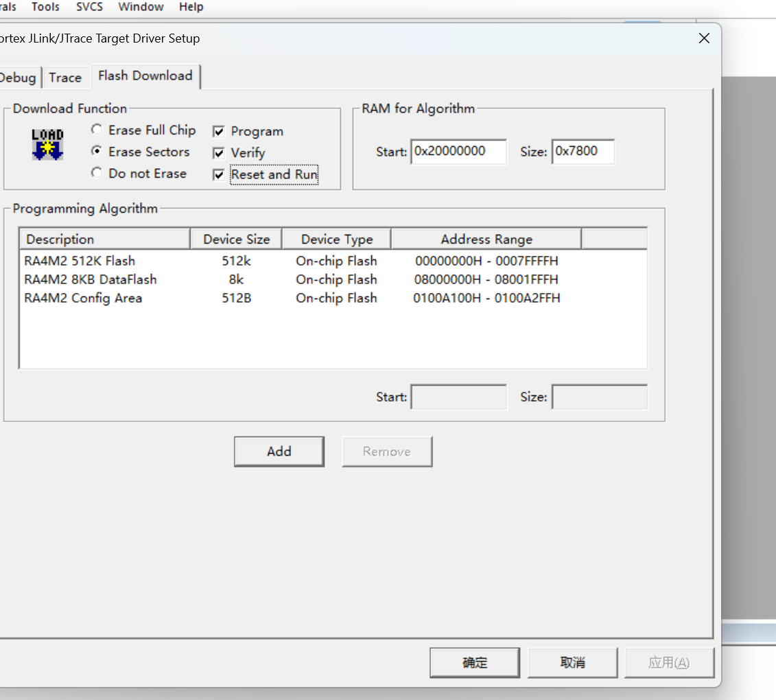Click the 00000000H - 0007FFFFH address range
The image size is (776, 700).
point(486,261)
